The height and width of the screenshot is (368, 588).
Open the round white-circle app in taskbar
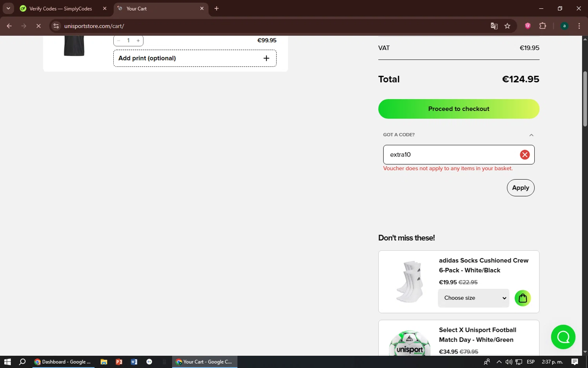(149, 362)
